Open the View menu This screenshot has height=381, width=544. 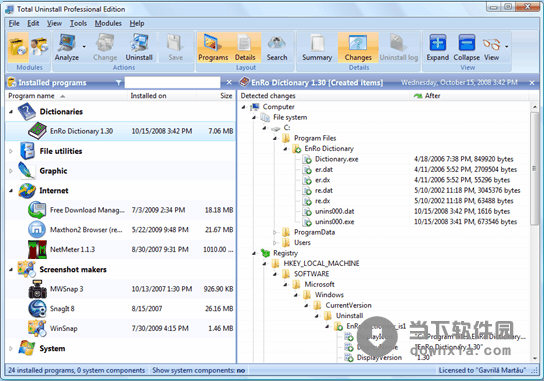[x=54, y=23]
